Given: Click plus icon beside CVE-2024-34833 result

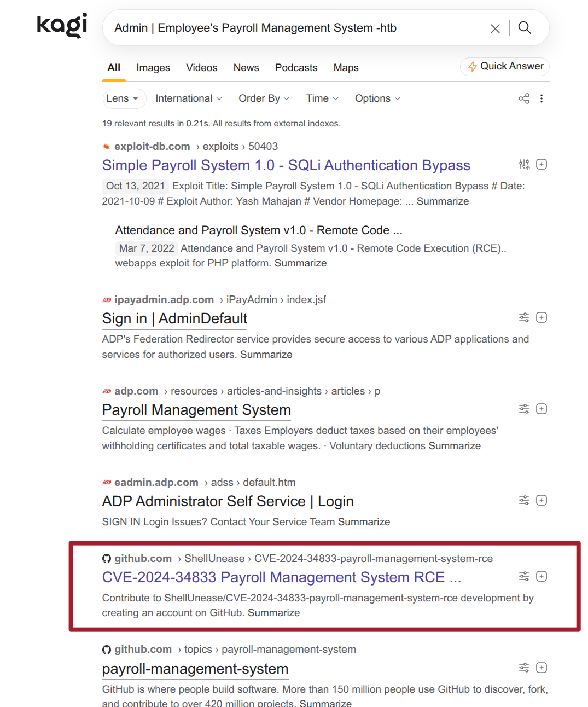Looking at the screenshot, I should 542,576.
